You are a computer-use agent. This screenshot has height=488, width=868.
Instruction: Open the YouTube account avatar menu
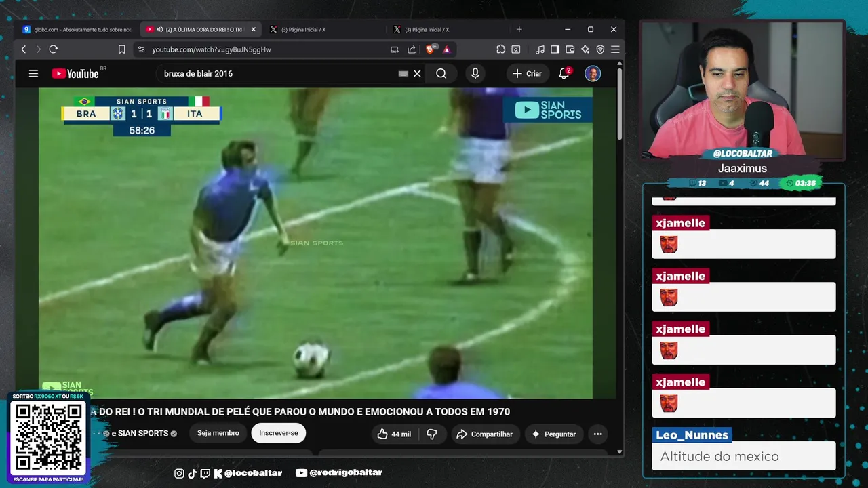tap(593, 73)
